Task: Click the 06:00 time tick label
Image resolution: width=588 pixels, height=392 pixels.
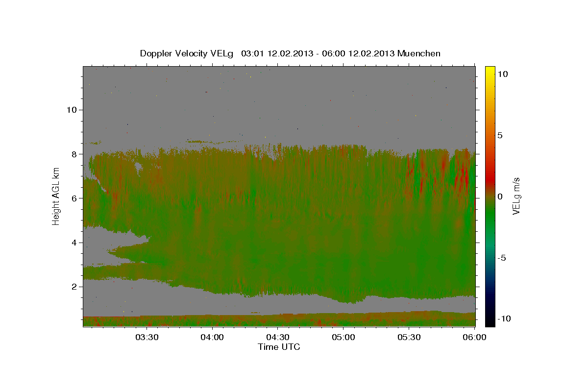Action: 474,338
